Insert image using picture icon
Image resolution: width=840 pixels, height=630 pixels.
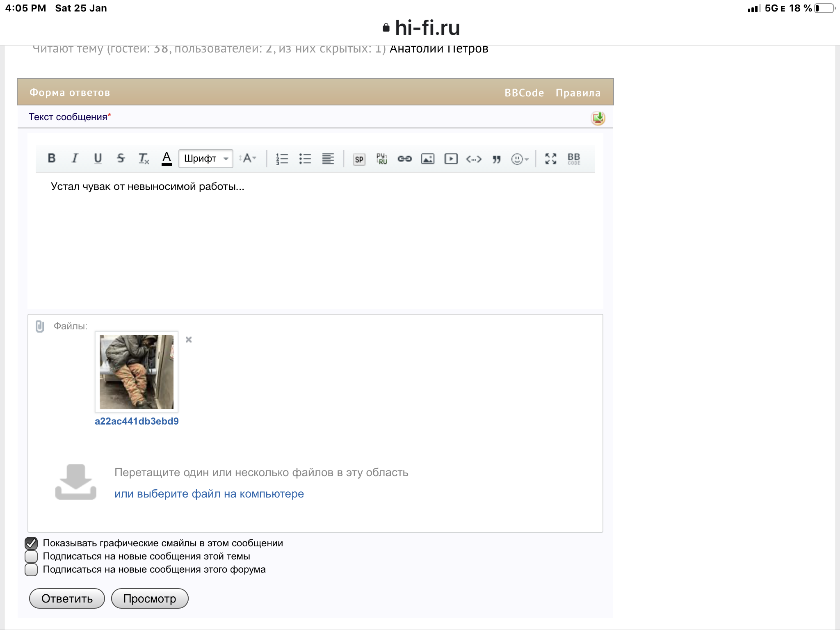(427, 159)
